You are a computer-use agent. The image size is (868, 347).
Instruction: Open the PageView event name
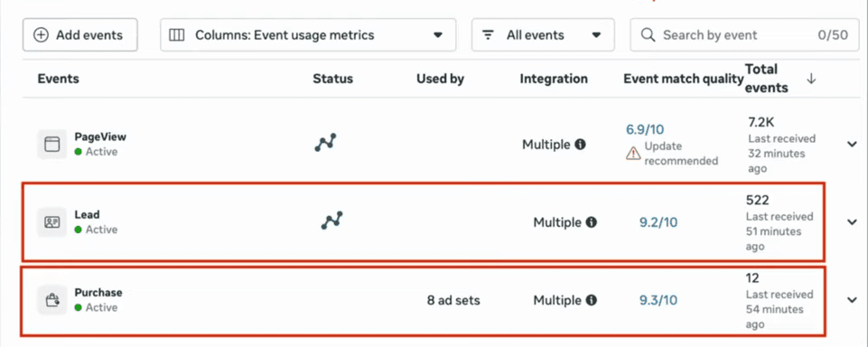click(x=100, y=136)
